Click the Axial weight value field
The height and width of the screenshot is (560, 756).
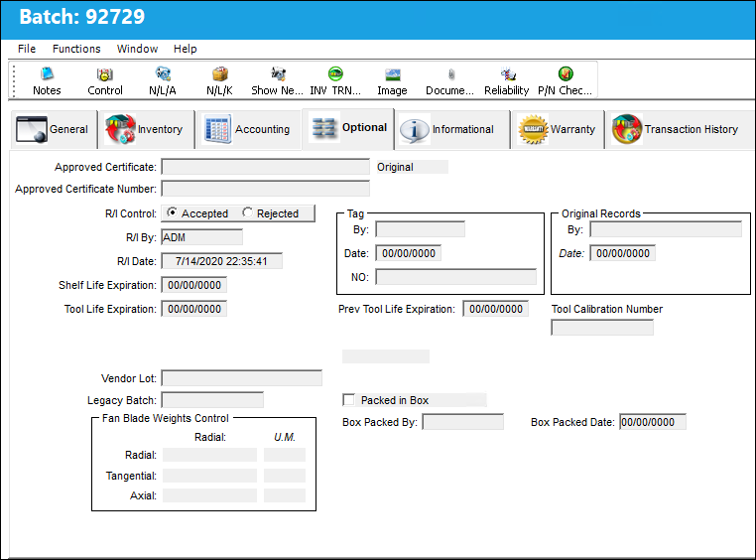(x=209, y=495)
